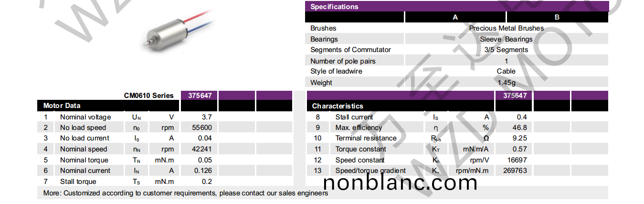Click column B header in Specifications
This screenshot has height=204, width=644.
[557, 17]
